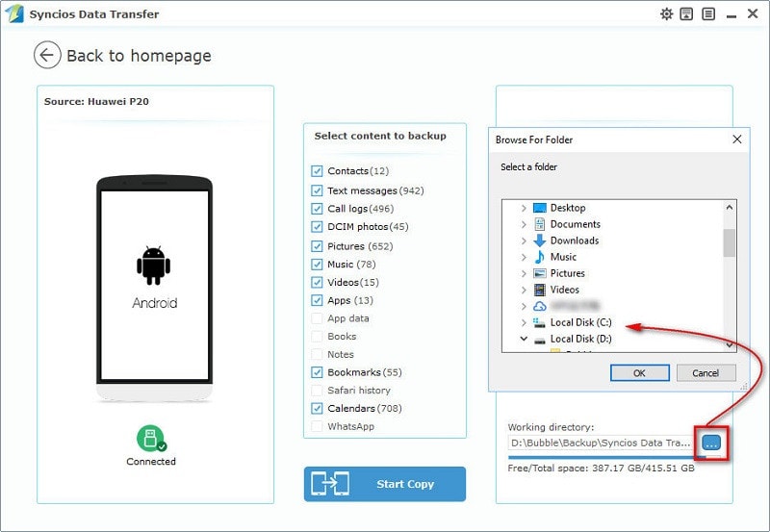Screen dimensions: 770x532
Task: Select the Pictures folder icon
Action: coord(540,273)
